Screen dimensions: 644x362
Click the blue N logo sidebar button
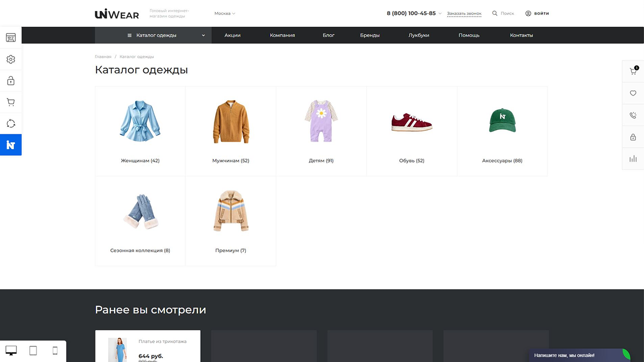coord(10,145)
